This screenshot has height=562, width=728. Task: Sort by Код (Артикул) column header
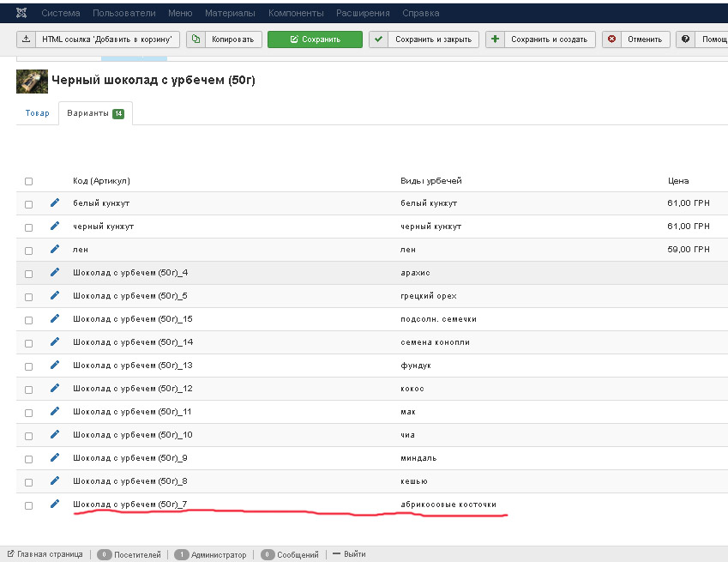[101, 181]
